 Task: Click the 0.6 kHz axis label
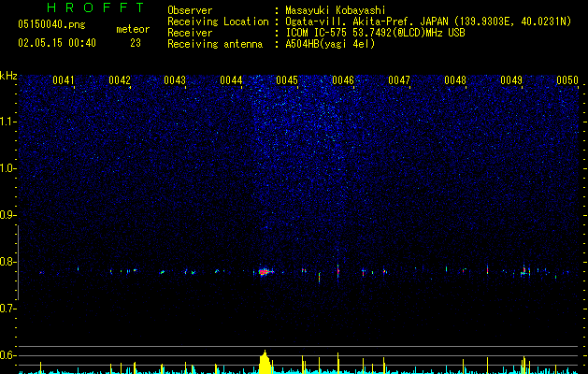click(7, 355)
